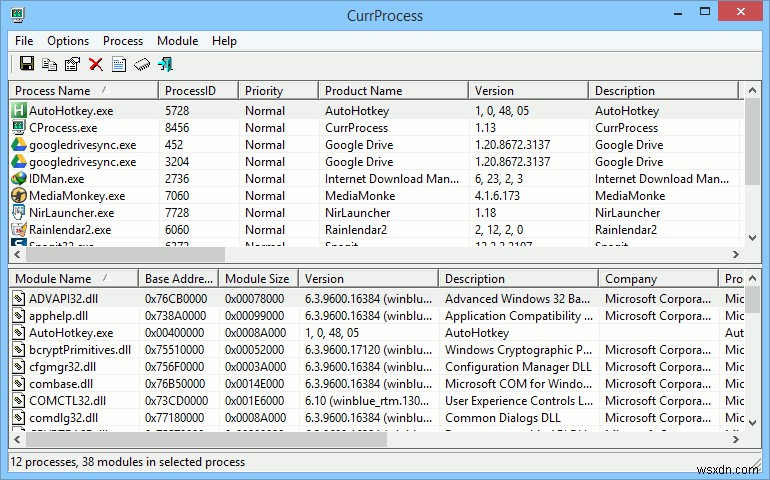This screenshot has width=770, height=480.
Task: Click the AutoHotkey.exe module row icon
Action: pos(19,333)
